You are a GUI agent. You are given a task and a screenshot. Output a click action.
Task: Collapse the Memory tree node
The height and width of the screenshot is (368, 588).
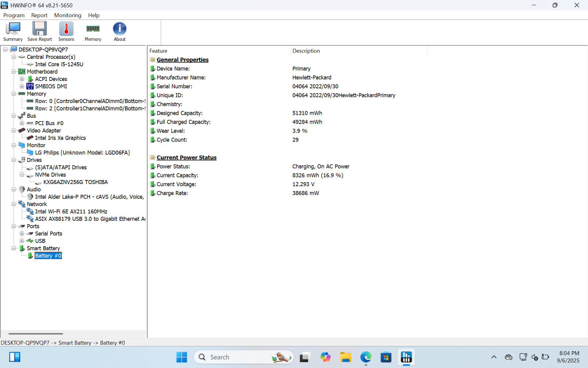pos(14,94)
